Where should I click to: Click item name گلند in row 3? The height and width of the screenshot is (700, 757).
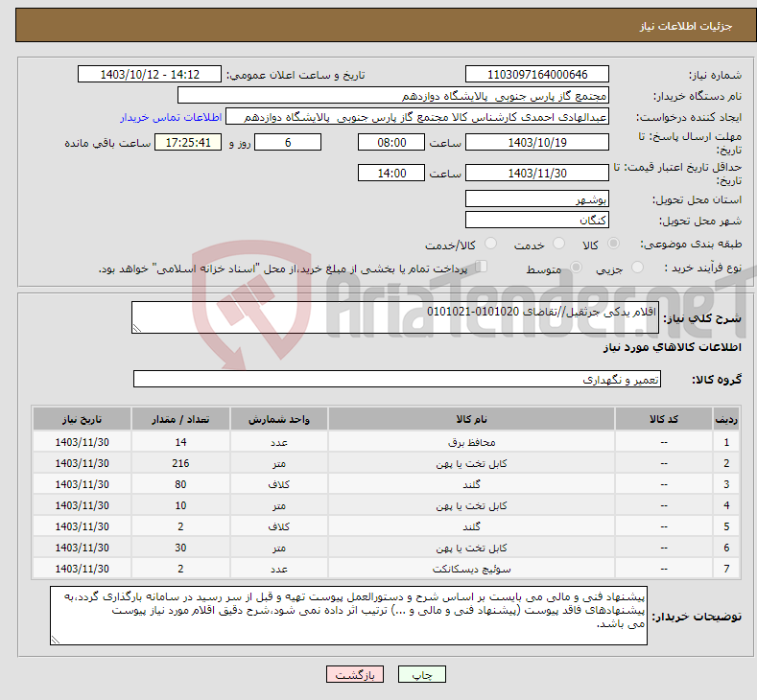471,484
